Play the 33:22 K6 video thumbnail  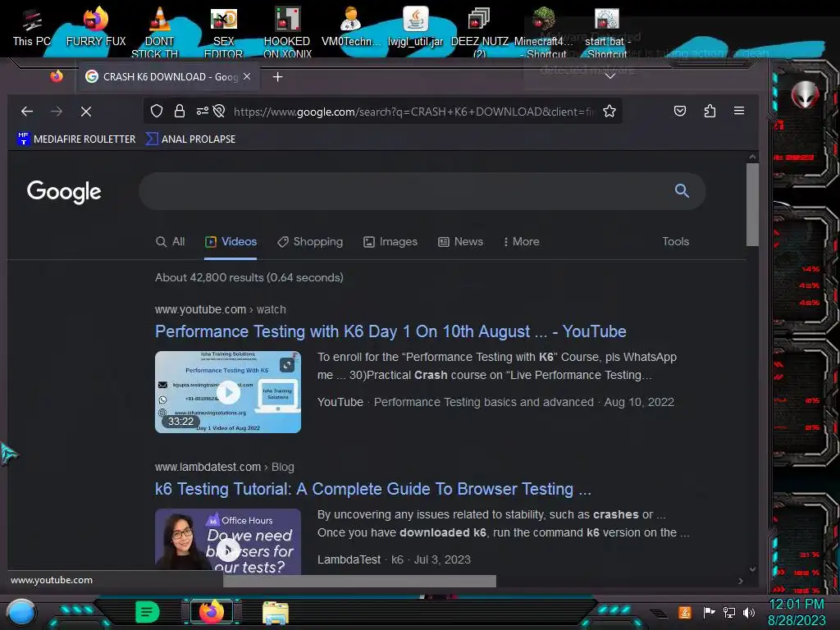228,392
